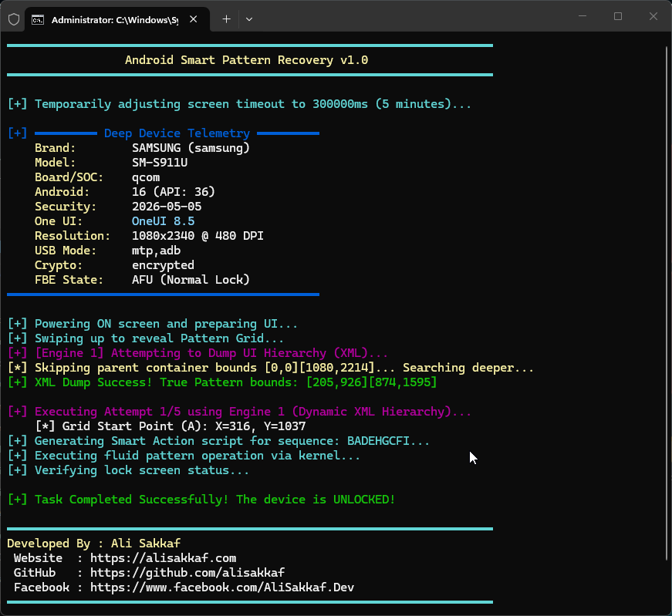This screenshot has height=616, width=672.
Task: Click the 'Deep Device Telemetry' heading
Action: (177, 133)
